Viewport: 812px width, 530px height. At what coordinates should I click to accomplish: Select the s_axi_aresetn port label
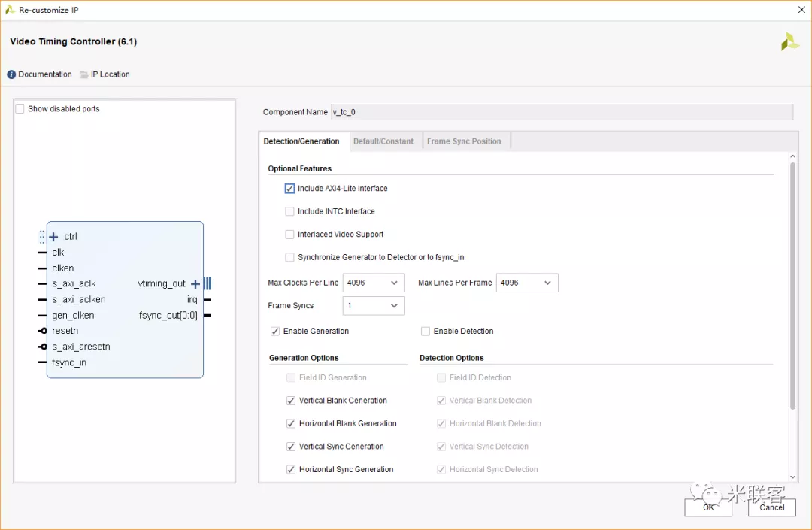click(80, 347)
